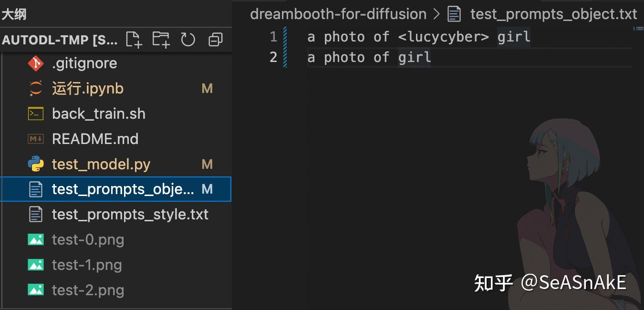Viewport: 644px width, 310px height.
Task: Open README.md from the explorer
Action: tap(95, 139)
